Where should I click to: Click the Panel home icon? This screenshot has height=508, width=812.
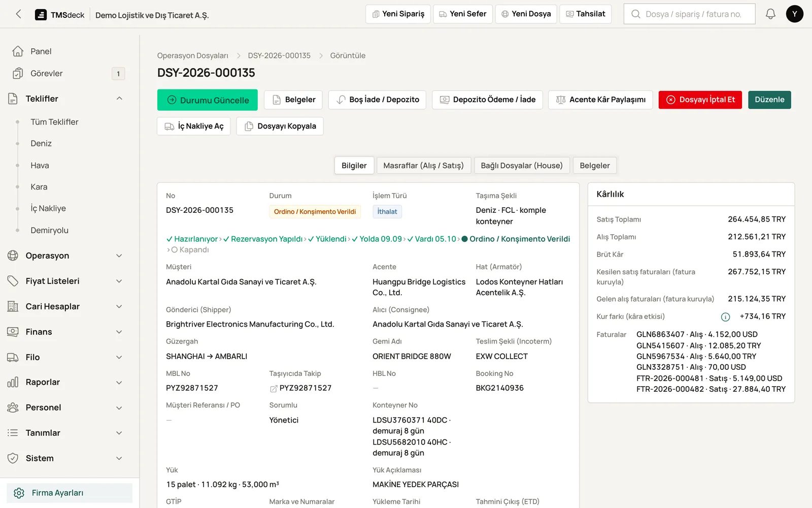[18, 51]
